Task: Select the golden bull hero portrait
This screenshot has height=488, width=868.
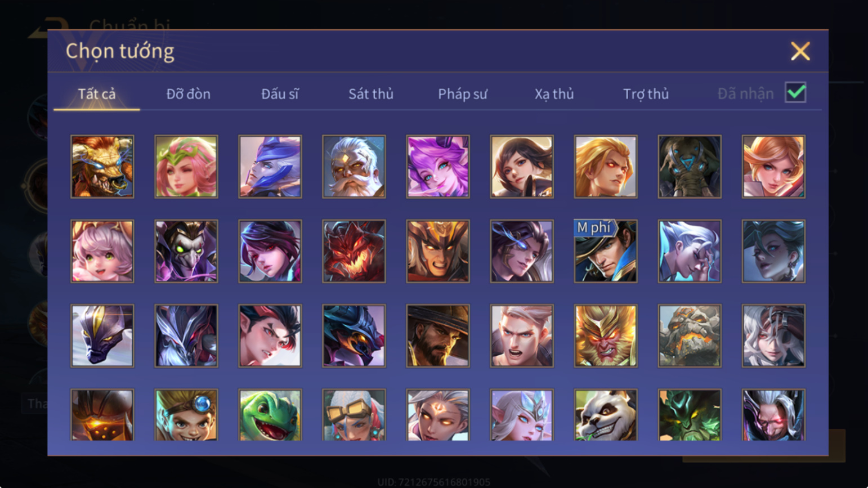Action: [102, 167]
